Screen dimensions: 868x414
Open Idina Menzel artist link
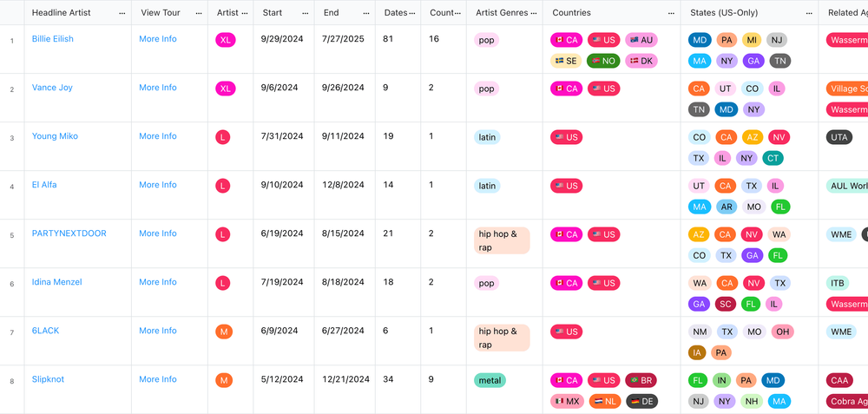coord(56,282)
